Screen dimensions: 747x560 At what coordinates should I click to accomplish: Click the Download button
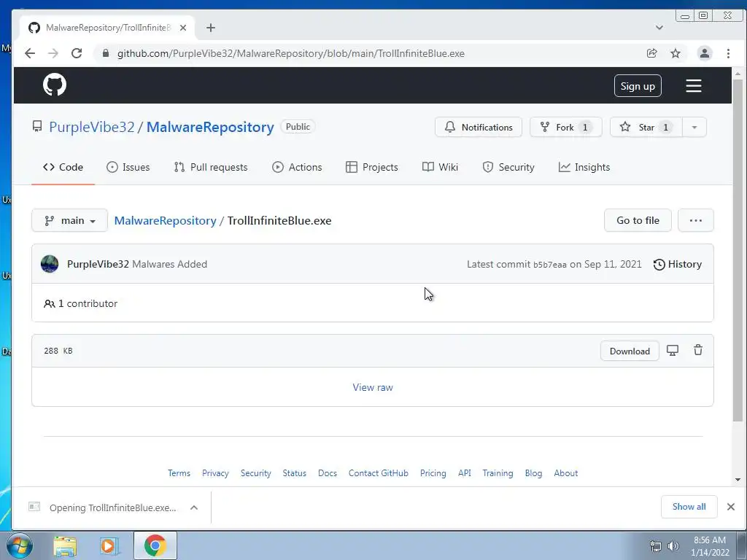(x=630, y=351)
